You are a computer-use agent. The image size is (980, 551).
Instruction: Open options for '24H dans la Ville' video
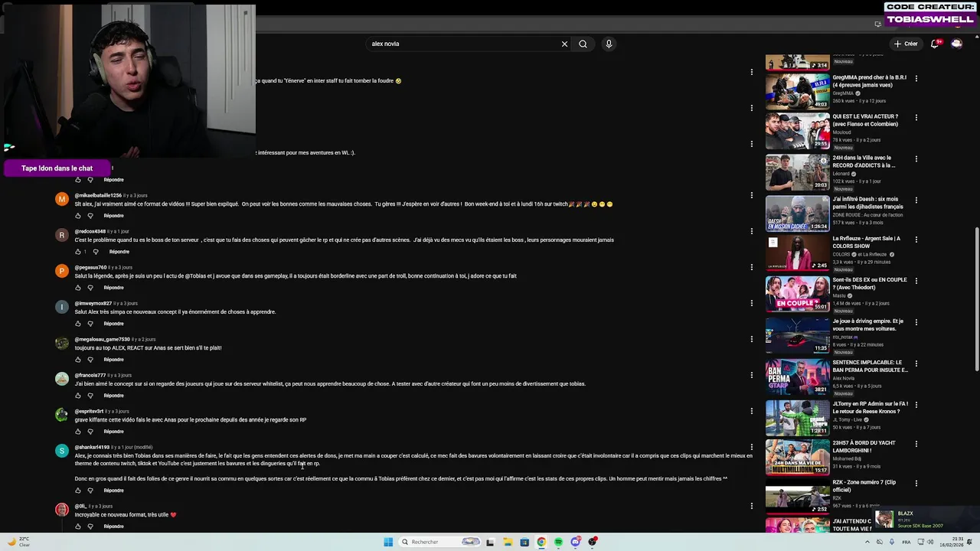point(916,158)
